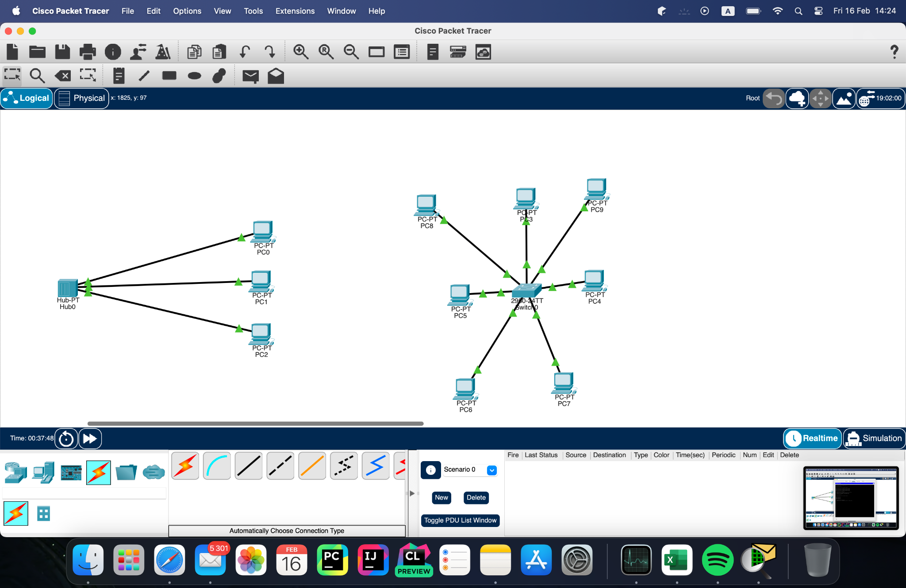The height and width of the screenshot is (588, 906).
Task: Add Complex PDU open envelope
Action: [x=276, y=76]
